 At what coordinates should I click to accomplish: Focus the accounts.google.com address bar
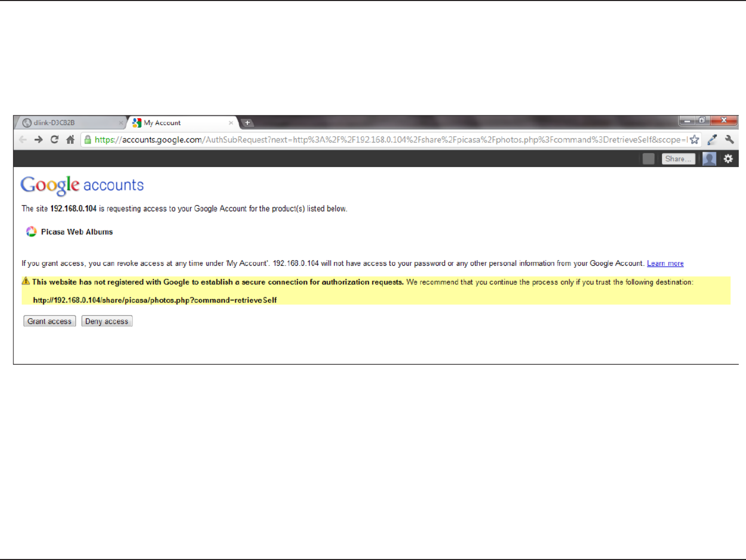(x=391, y=139)
